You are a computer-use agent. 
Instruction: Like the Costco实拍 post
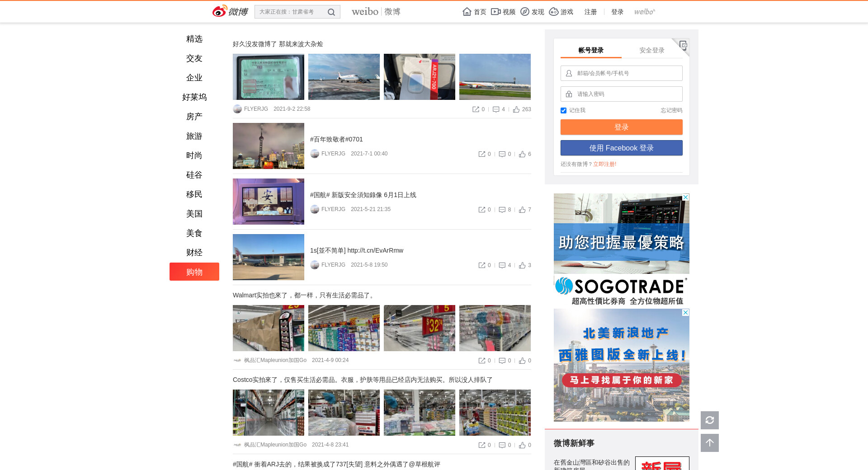point(522,445)
